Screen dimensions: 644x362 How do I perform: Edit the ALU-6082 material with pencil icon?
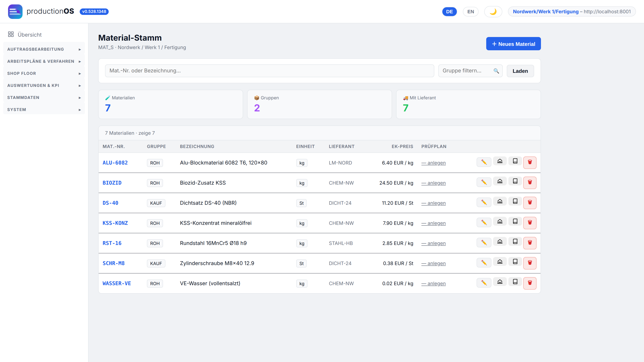(484, 162)
